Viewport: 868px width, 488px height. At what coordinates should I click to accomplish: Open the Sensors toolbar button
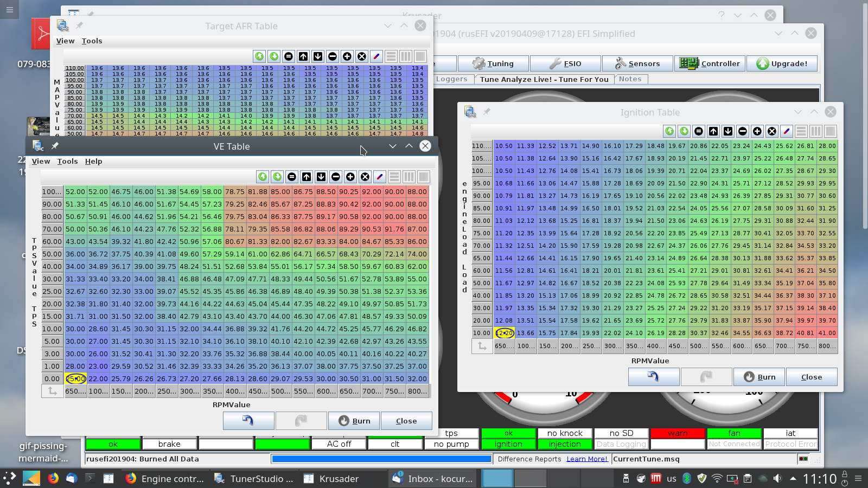[x=637, y=63]
